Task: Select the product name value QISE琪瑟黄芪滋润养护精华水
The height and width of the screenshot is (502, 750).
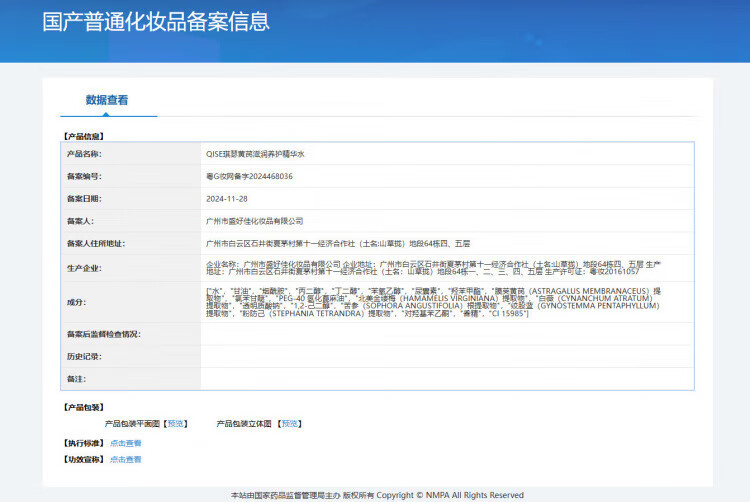Action: 254,154
